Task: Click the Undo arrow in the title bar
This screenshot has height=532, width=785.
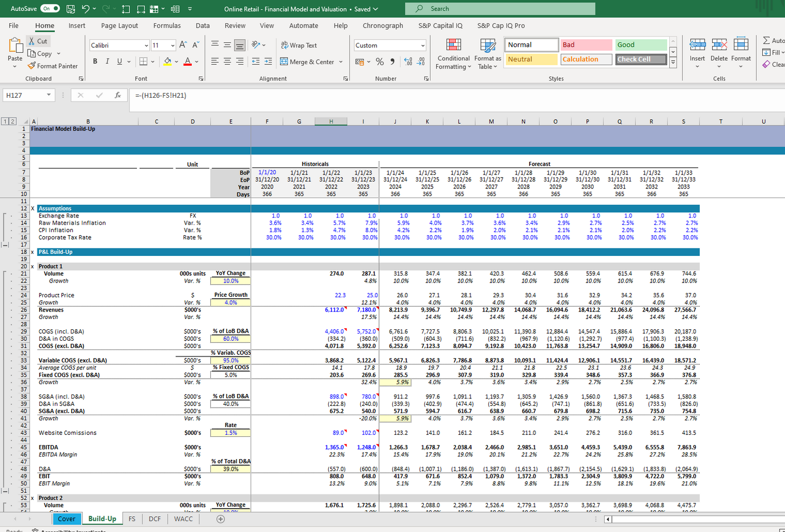Action: point(85,9)
